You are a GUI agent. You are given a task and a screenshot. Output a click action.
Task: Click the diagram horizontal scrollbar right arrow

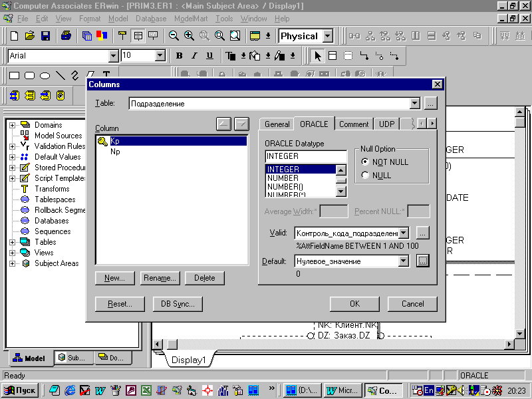pyautogui.click(x=509, y=344)
